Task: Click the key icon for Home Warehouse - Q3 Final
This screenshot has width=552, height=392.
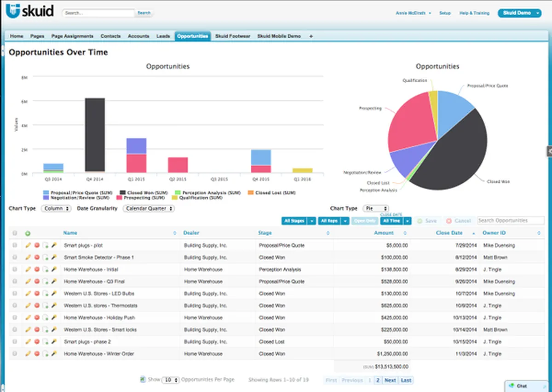Action: click(54, 281)
